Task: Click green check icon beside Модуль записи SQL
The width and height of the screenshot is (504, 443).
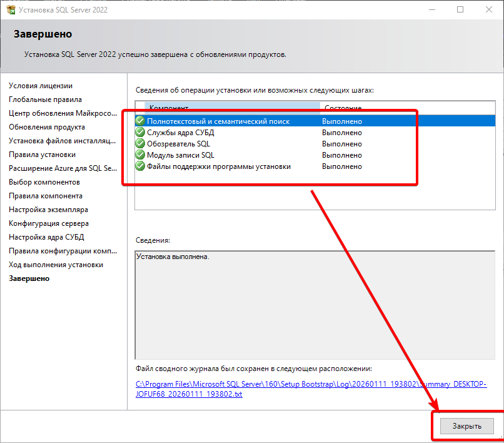Action: (x=140, y=155)
